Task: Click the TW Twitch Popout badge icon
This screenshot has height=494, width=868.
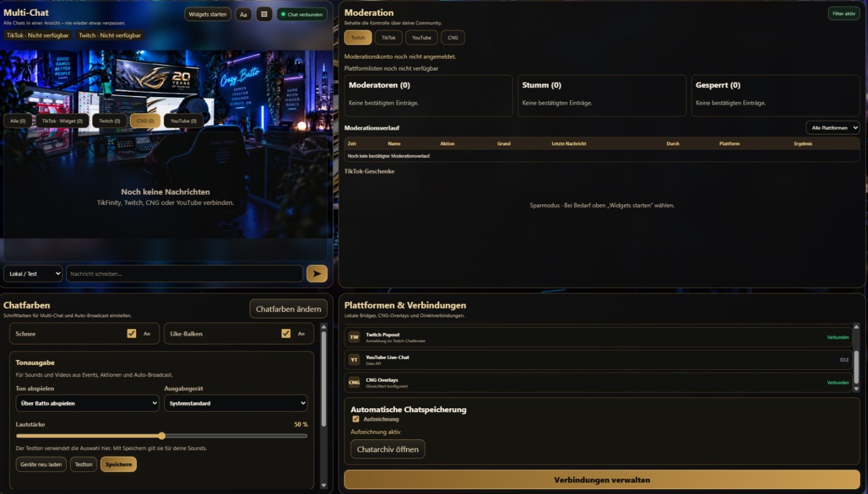Action: [x=354, y=337]
